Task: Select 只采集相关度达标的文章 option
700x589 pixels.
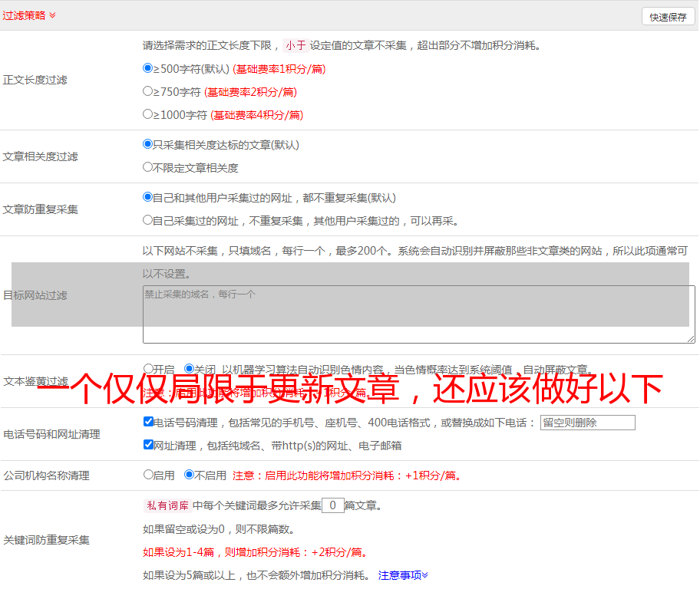Action: tap(148, 144)
